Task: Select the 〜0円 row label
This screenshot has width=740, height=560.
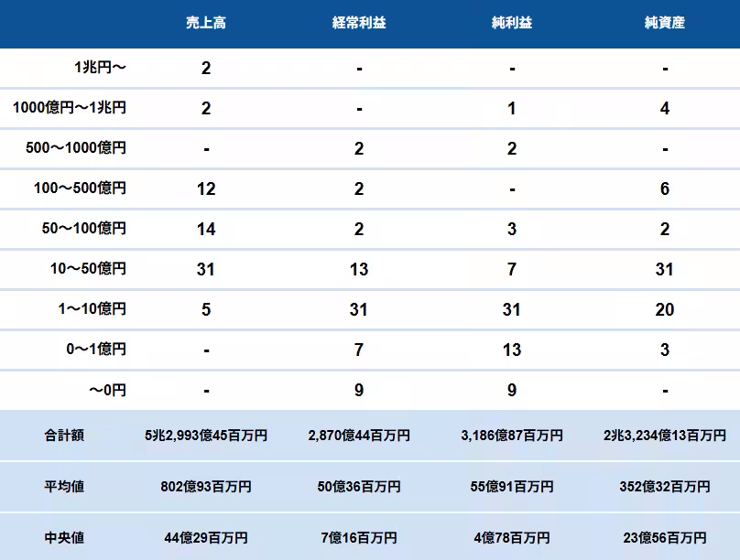Action: pos(107,390)
